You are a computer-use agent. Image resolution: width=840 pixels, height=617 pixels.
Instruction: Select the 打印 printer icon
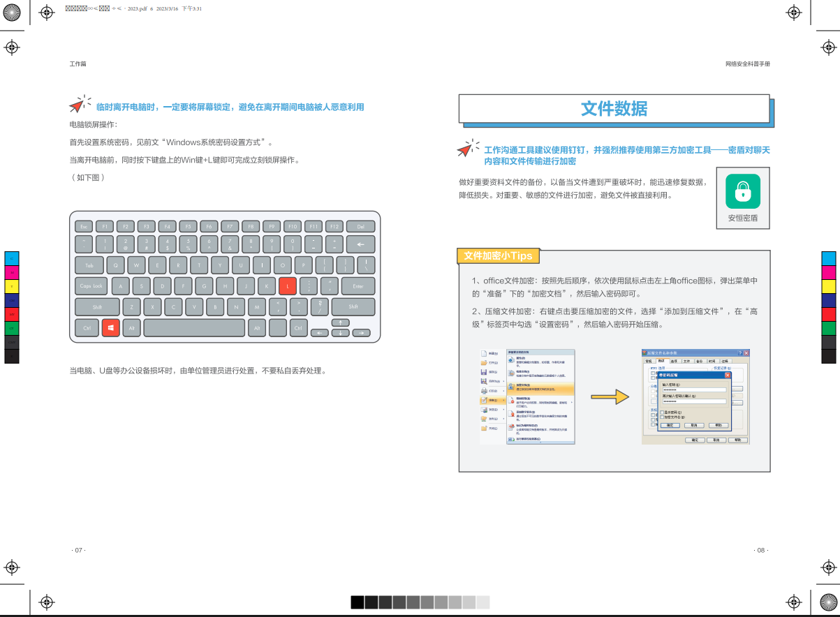click(484, 391)
